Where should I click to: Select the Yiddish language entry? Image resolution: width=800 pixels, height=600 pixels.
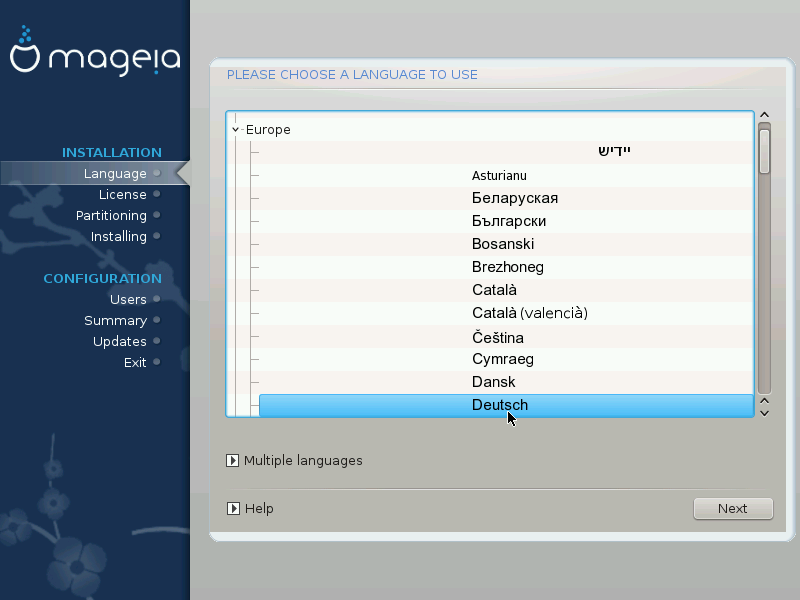[x=614, y=151]
